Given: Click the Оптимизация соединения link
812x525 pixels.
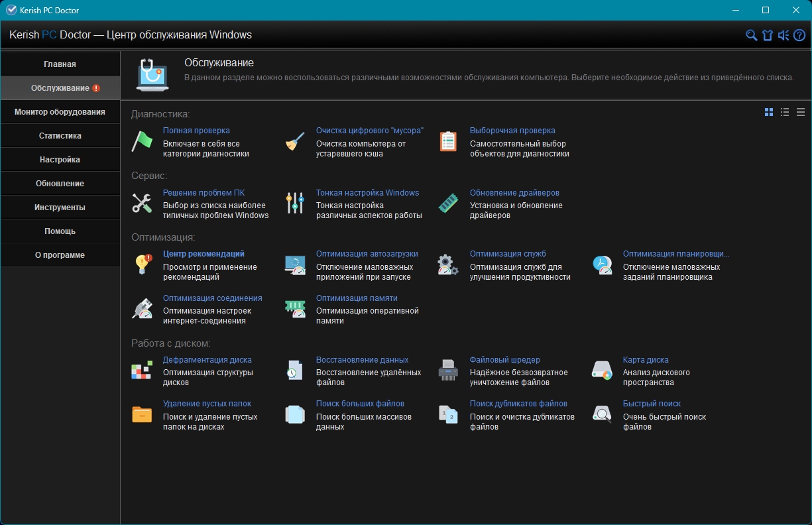Looking at the screenshot, I should 213,298.
